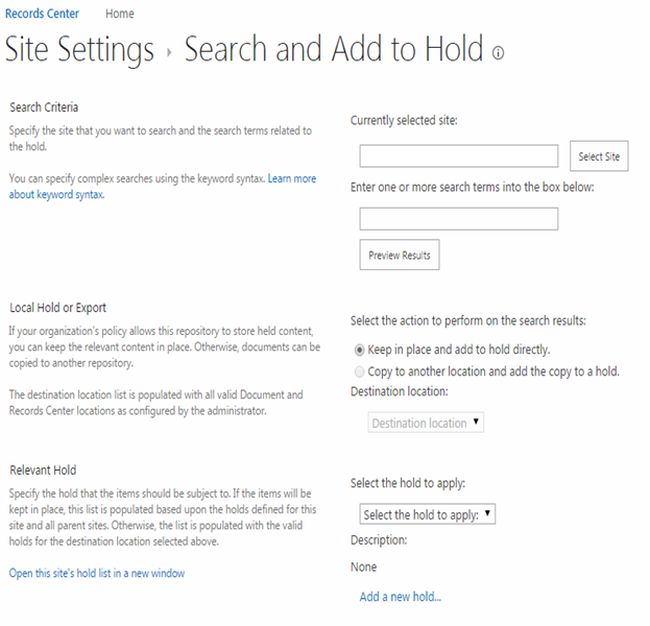650x626 pixels.
Task: Select 'Keep in place and add to hold directly'
Action: pos(360,350)
